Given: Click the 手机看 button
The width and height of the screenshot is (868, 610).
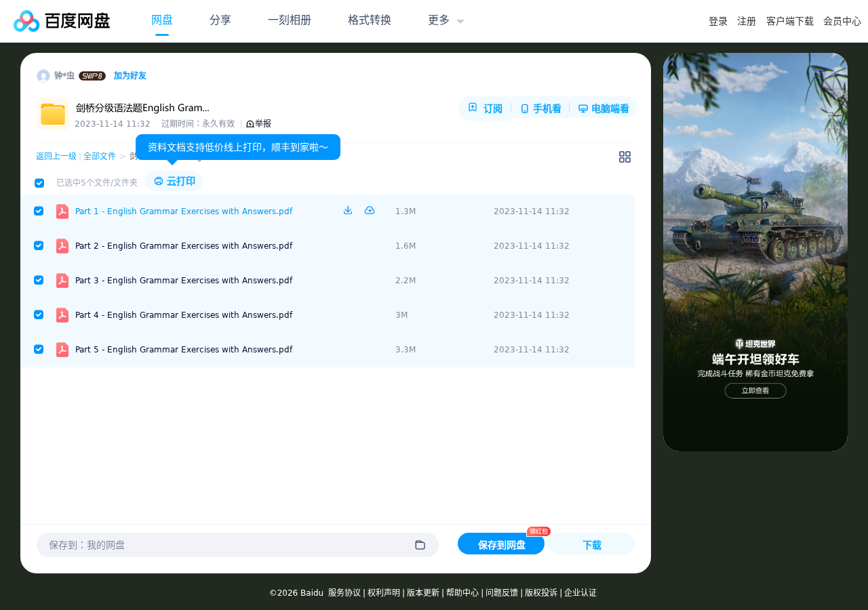Looking at the screenshot, I should (540, 108).
